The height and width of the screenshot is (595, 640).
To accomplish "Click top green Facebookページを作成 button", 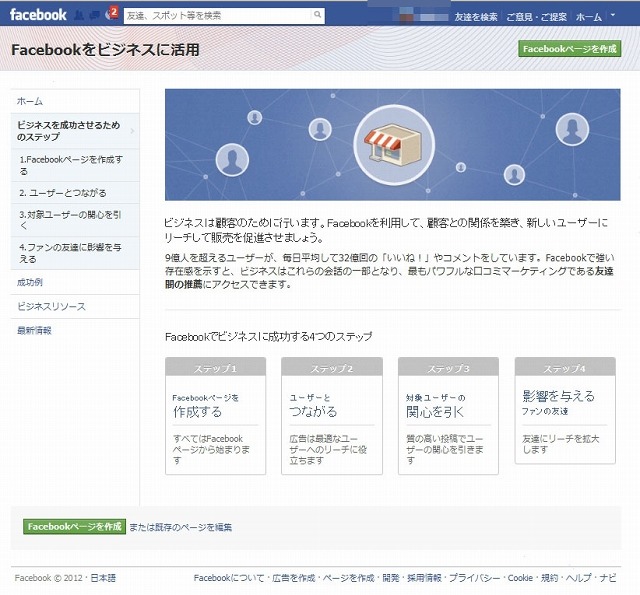I will [x=569, y=49].
